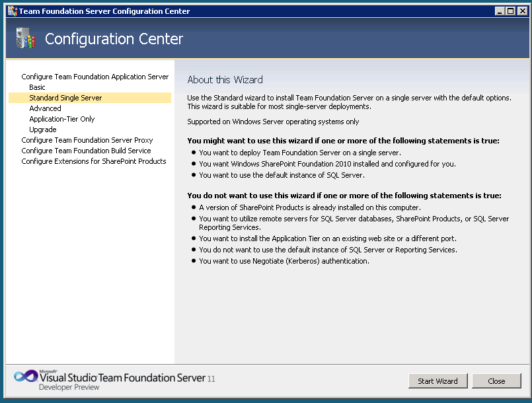Select Standard Single Server in the tree
Screen dimensions: 532x403
[x=65, y=98]
